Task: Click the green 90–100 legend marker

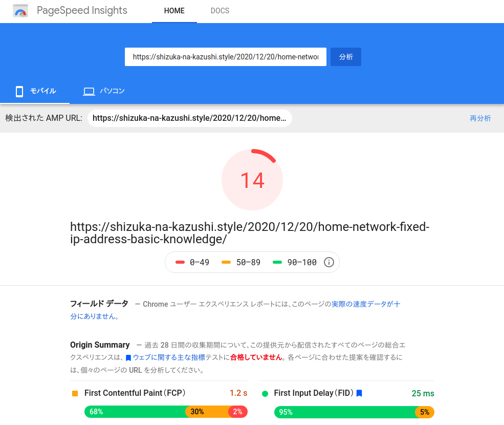Action: pyautogui.click(x=277, y=262)
